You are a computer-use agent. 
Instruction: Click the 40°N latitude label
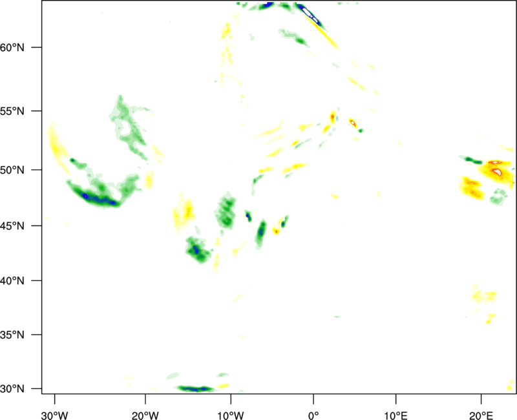[12, 281]
